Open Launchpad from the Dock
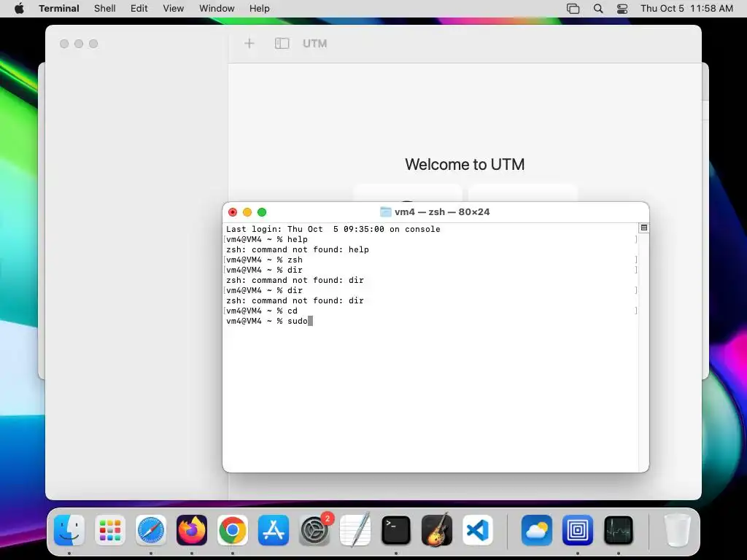 pos(110,530)
